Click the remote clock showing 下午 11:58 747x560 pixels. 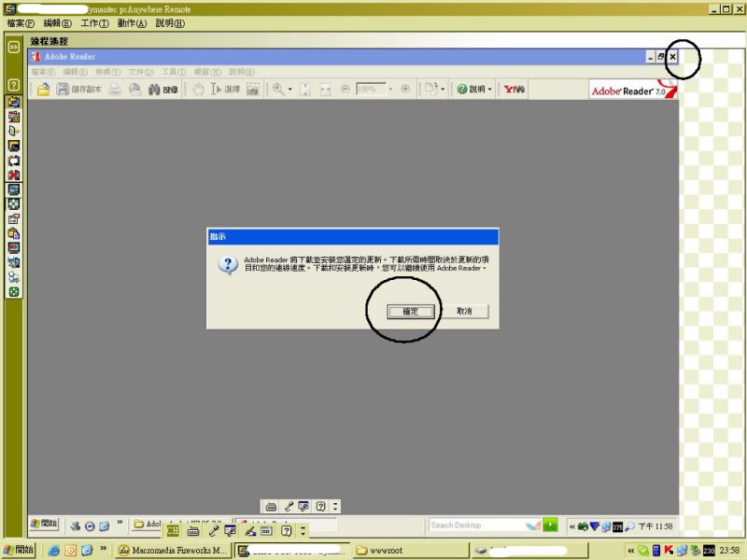pos(655,526)
